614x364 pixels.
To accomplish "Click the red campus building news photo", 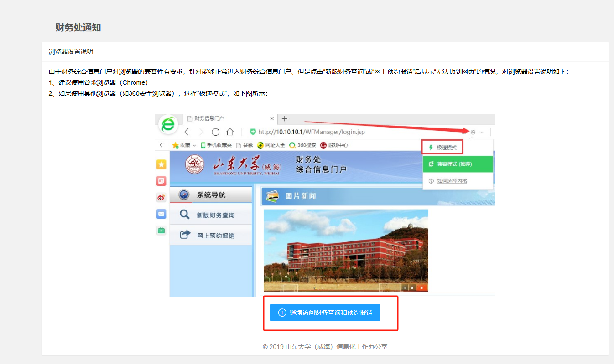I will tap(346, 250).
